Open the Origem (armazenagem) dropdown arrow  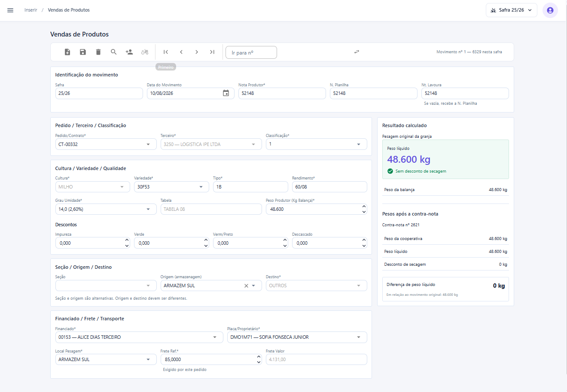(253, 286)
